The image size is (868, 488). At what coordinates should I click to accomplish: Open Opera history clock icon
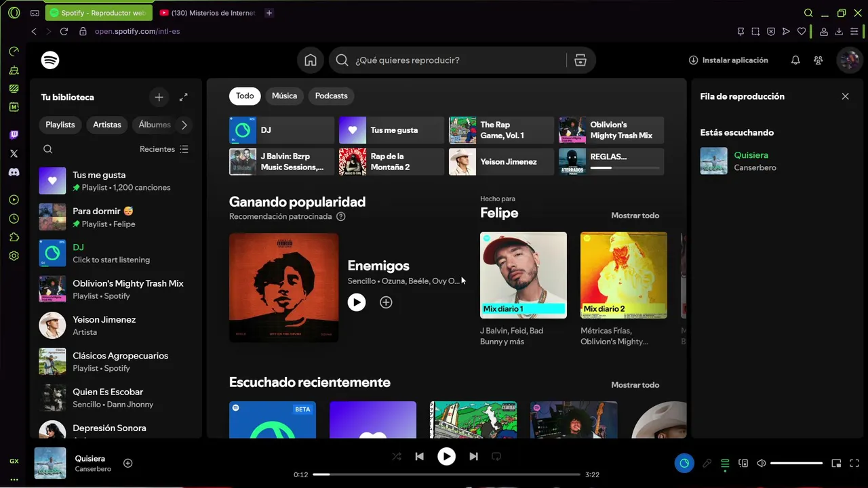(14, 219)
